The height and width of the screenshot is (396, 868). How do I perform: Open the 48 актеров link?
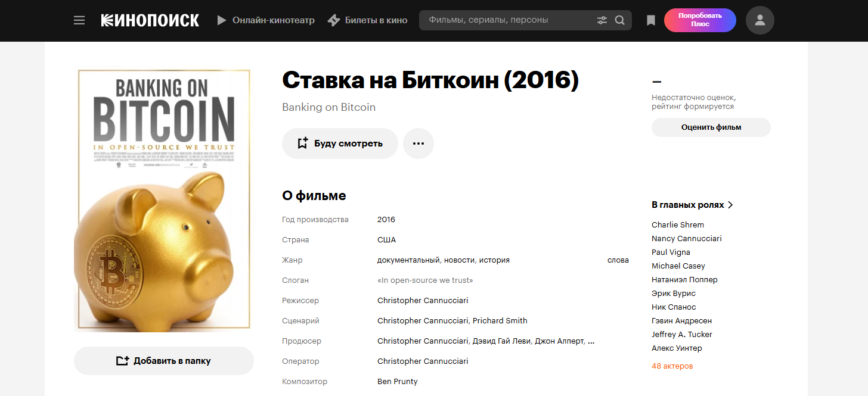click(x=672, y=366)
